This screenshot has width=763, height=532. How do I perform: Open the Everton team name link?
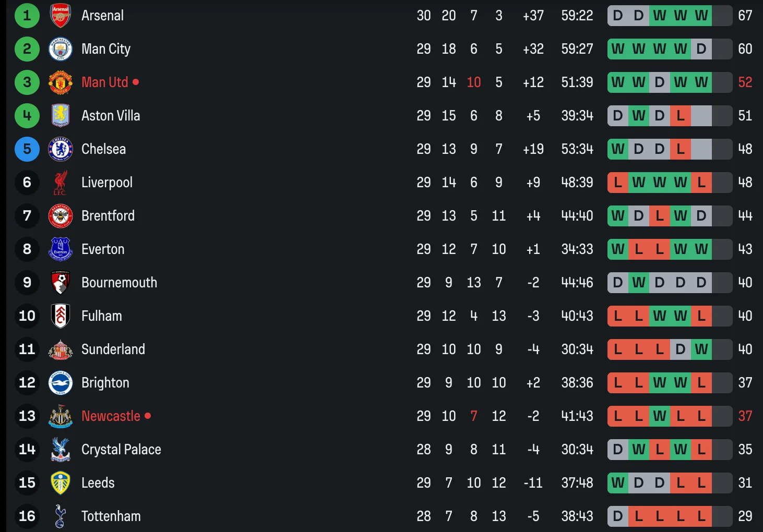(x=103, y=249)
